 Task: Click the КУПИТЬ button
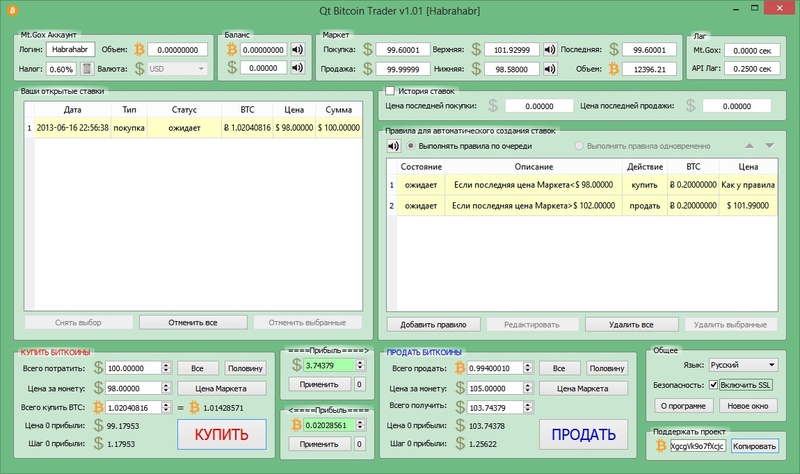pos(221,434)
